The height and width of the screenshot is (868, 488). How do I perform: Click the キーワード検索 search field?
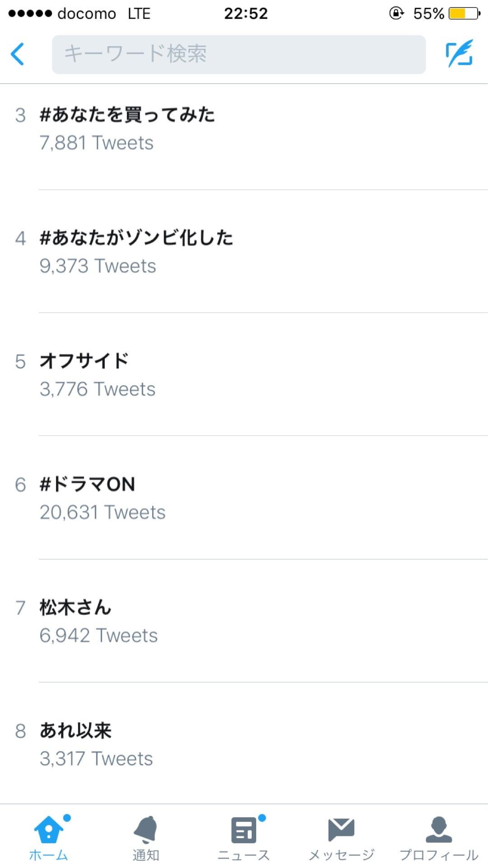[x=239, y=54]
